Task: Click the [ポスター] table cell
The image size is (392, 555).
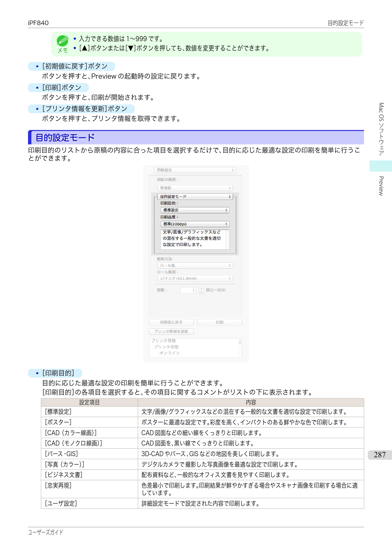Action: [x=89, y=422]
